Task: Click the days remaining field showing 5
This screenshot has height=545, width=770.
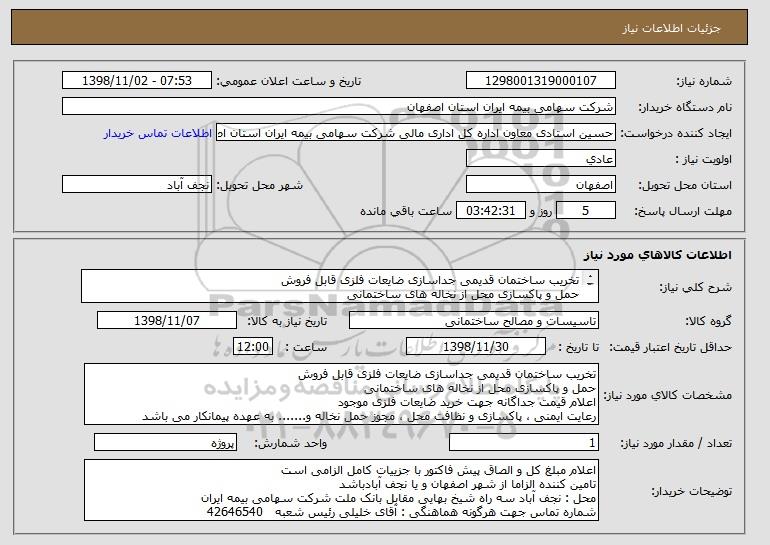Action: click(586, 211)
